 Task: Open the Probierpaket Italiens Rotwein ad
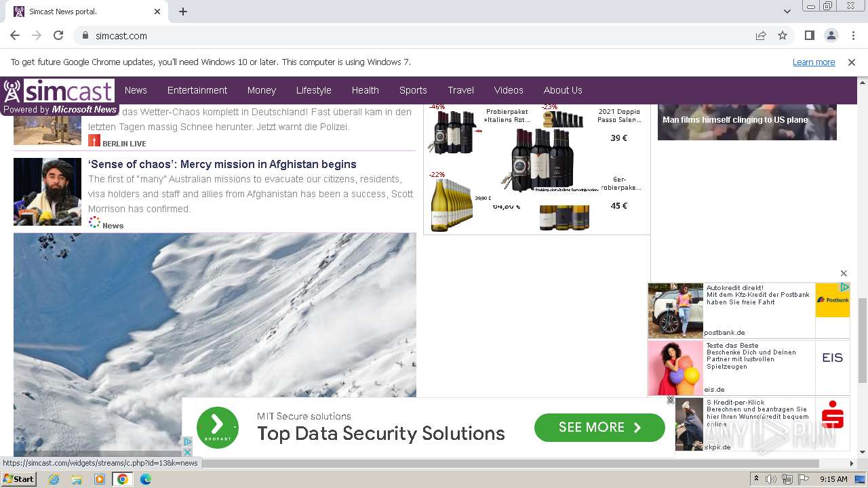tap(509, 116)
